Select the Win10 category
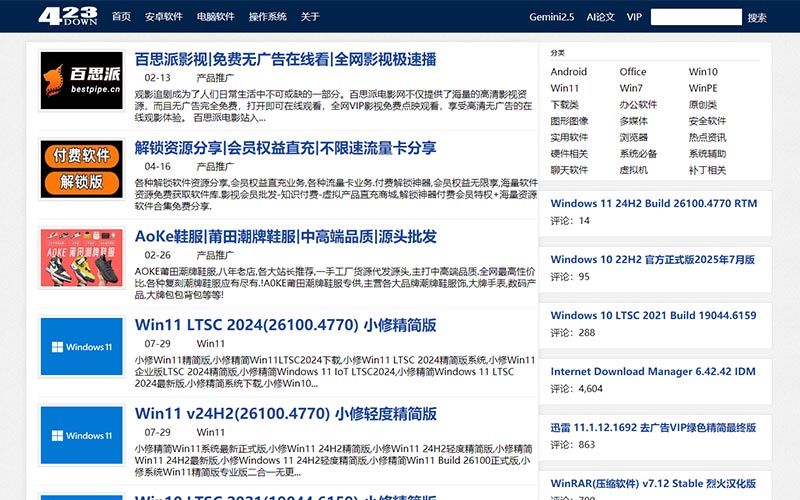 pos(703,72)
